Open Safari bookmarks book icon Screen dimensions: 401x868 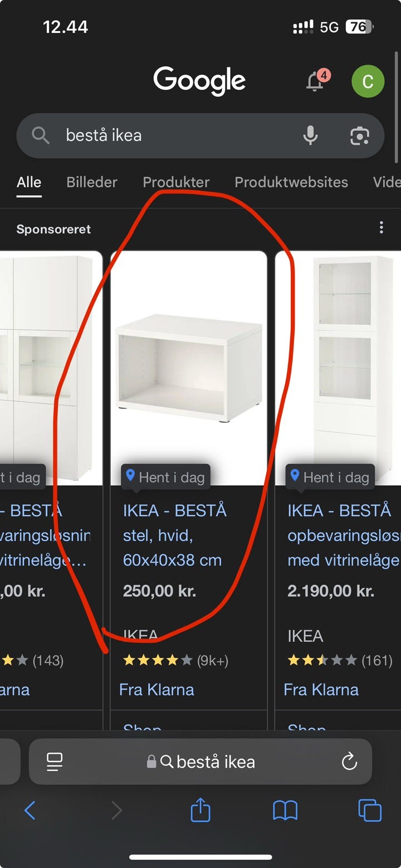point(285,811)
